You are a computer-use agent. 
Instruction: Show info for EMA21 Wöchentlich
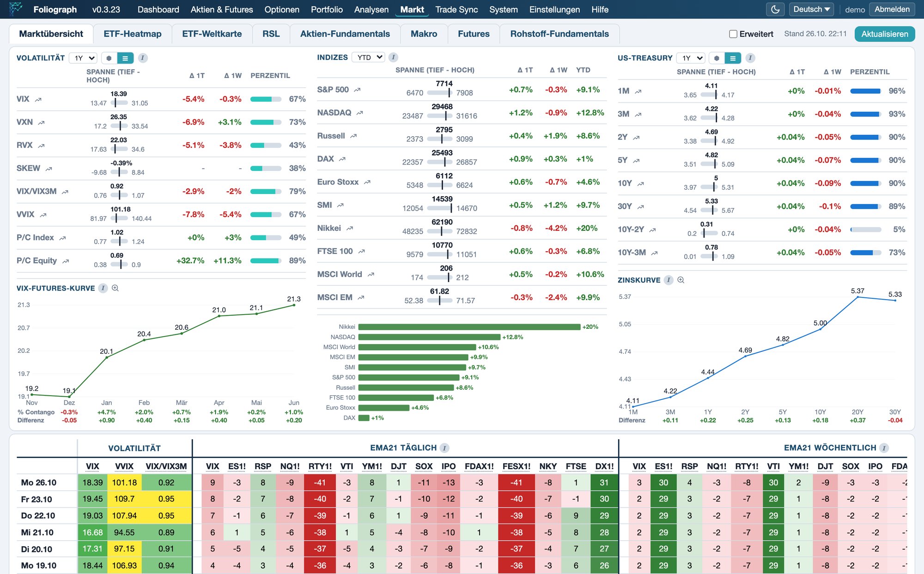(884, 448)
